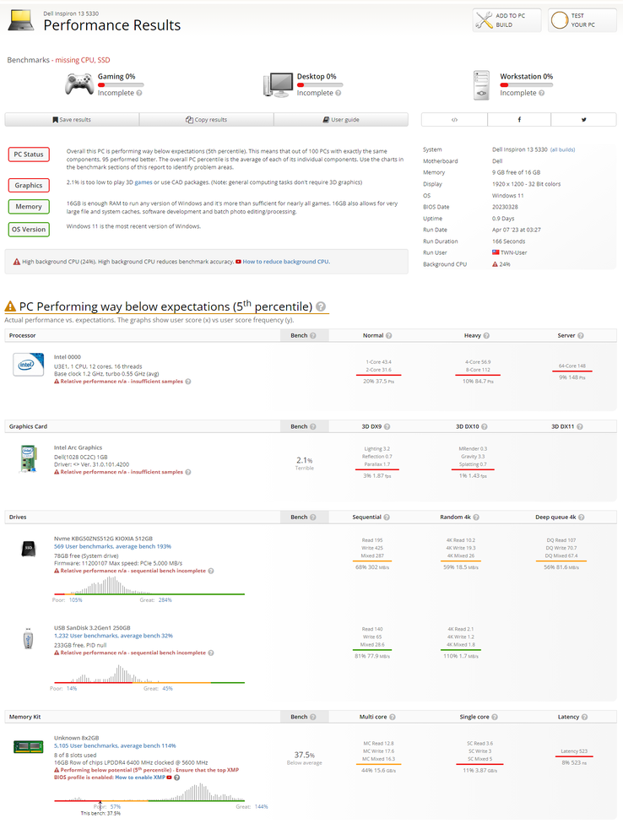
Task: Click missing CPU, SSD text
Action: click(x=83, y=60)
